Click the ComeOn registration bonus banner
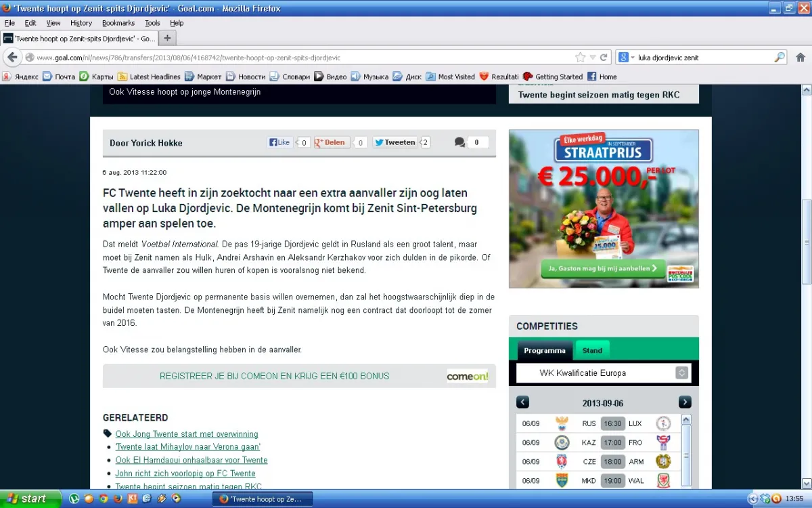Viewport: 812px width, 508px height. 299,376
